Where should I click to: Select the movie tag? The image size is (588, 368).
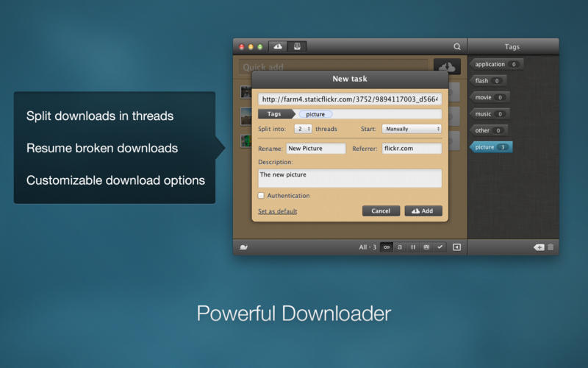490,97
